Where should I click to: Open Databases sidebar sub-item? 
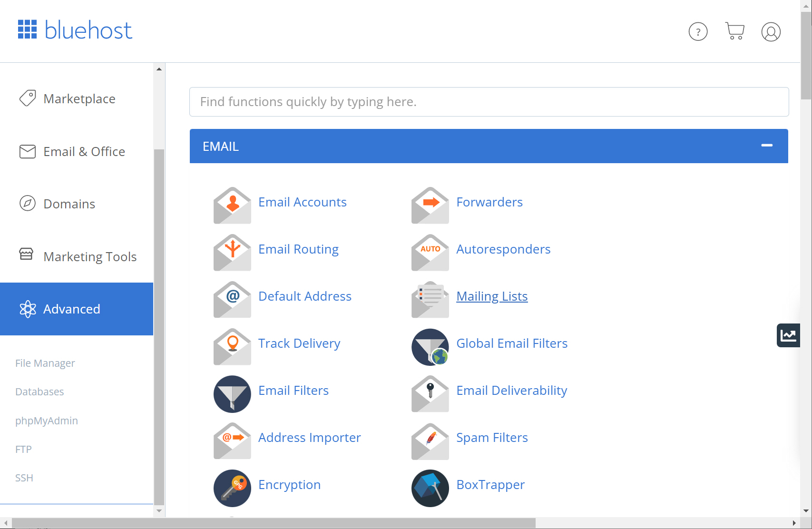click(39, 392)
